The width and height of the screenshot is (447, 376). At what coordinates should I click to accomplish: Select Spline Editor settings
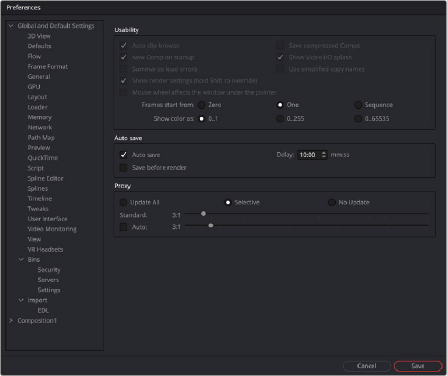[x=45, y=178]
